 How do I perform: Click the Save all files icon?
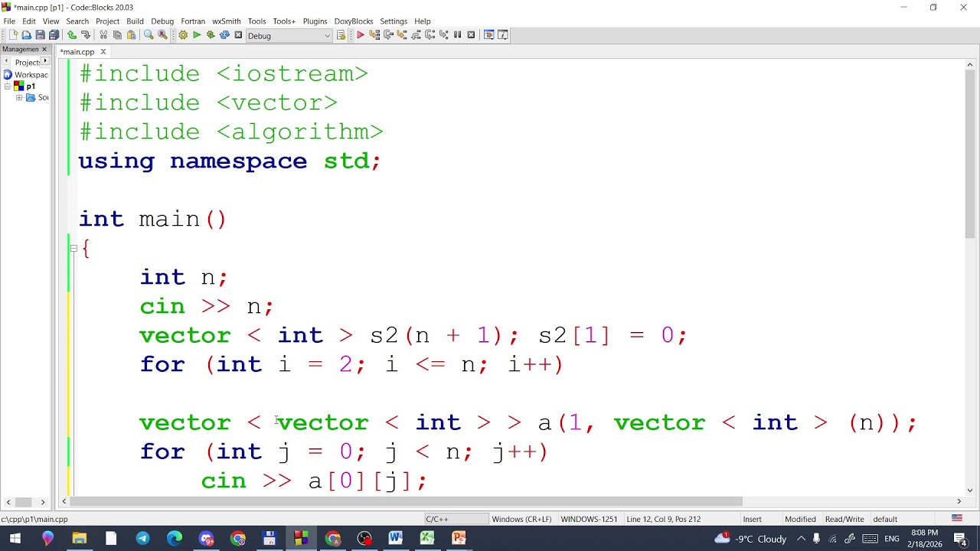pos(54,35)
